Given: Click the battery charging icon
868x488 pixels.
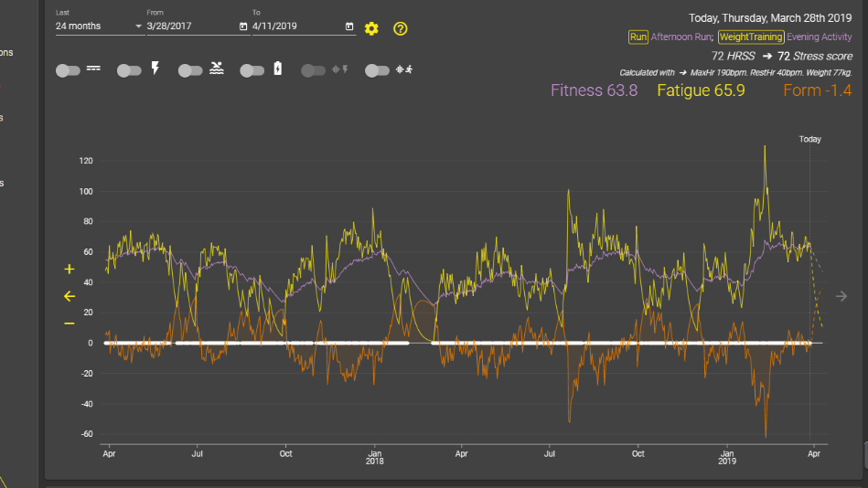Looking at the screenshot, I should click(x=278, y=69).
